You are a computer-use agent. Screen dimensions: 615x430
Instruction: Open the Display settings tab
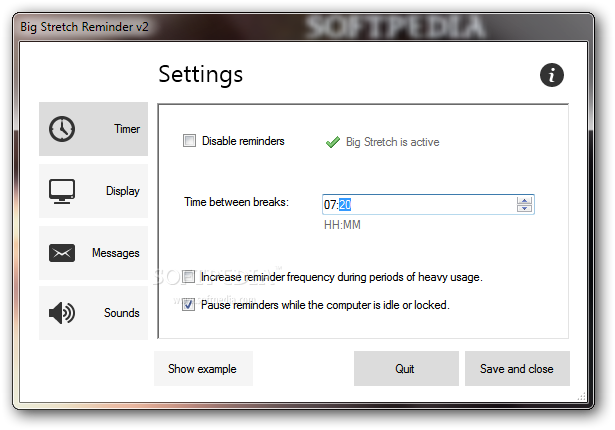(x=93, y=191)
